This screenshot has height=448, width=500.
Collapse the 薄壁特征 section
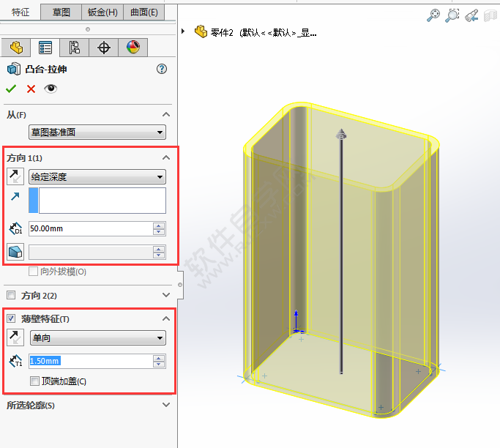(x=166, y=318)
